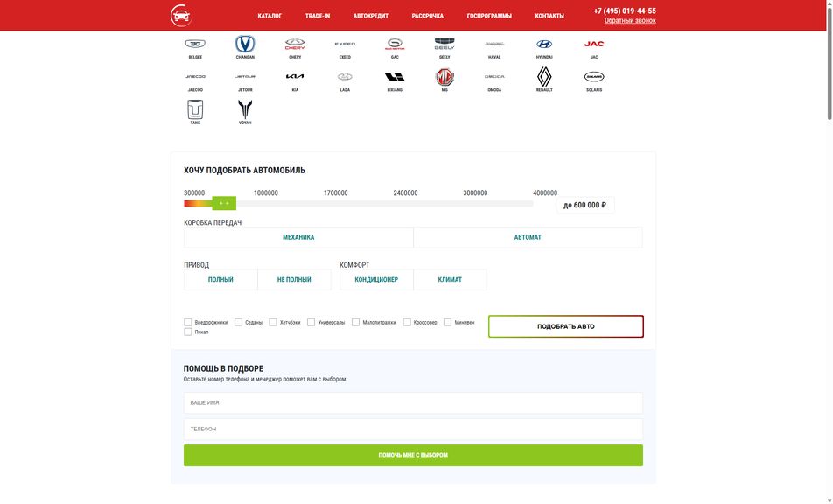Open the Автокредит menu item
833x504 pixels.
pyautogui.click(x=371, y=16)
